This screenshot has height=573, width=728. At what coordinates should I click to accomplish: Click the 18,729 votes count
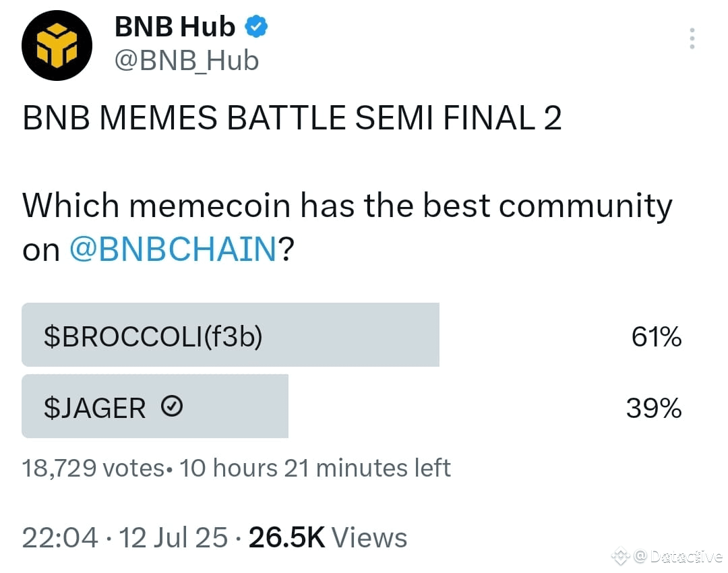[x=93, y=468]
